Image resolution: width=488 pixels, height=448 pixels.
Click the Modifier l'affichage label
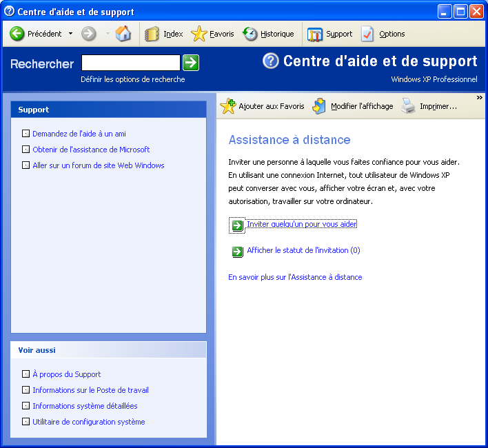(362, 106)
